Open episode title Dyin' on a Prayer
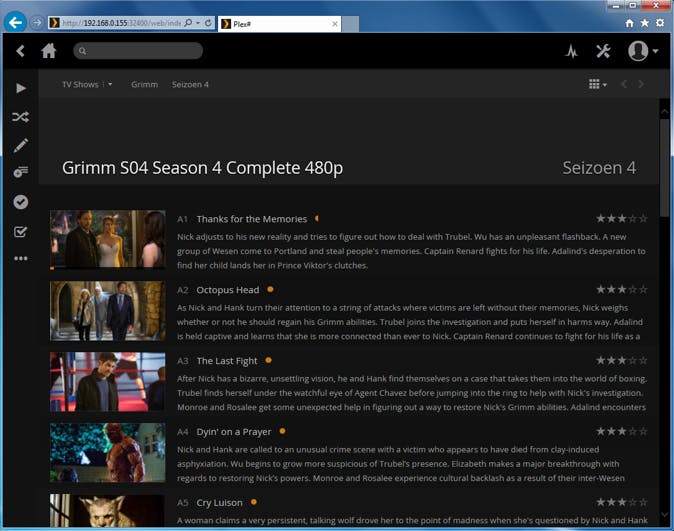 pyautogui.click(x=234, y=432)
